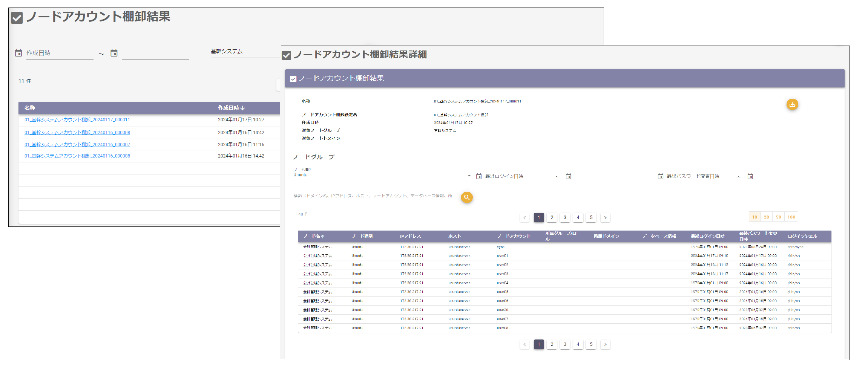Toggle the checkbox in the ノードアカウント棚卸結果 header bar
The image size is (868, 370).
click(x=293, y=79)
